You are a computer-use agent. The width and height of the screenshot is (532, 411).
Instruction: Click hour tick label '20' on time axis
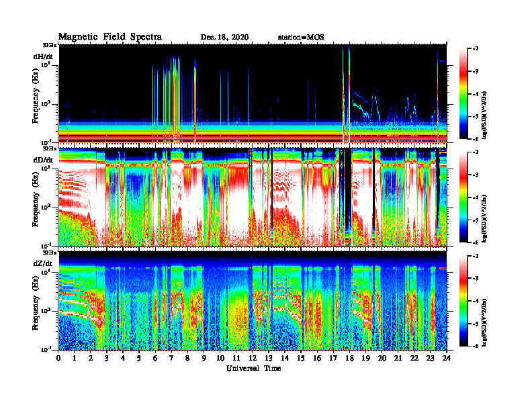[382, 359]
